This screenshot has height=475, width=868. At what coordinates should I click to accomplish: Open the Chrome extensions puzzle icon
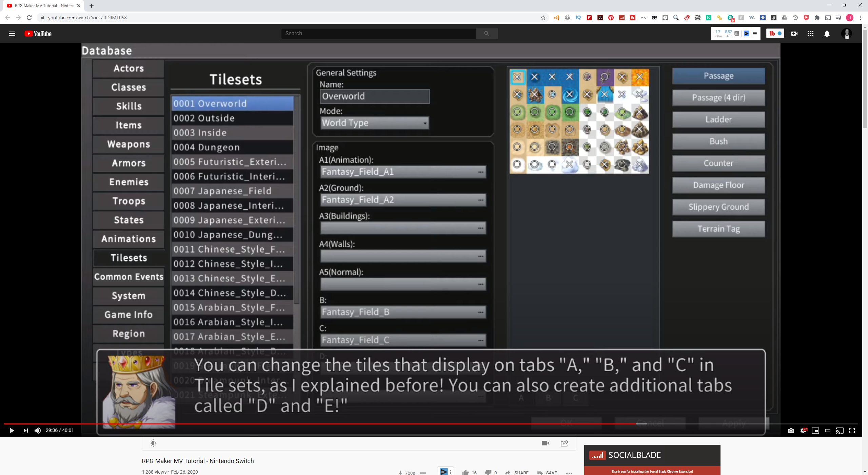pos(817,18)
